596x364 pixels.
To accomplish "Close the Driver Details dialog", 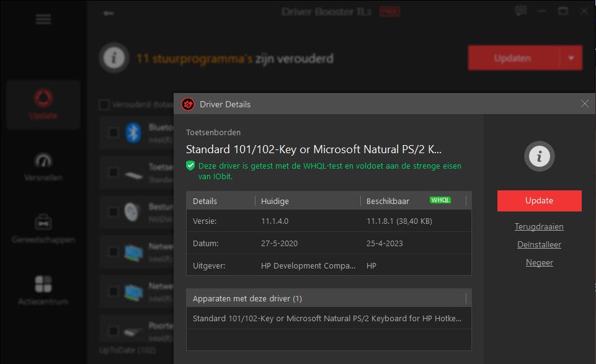I will coord(584,104).
